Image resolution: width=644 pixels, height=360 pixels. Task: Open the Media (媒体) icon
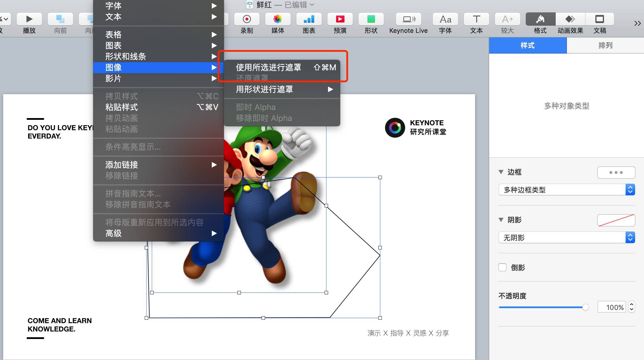pyautogui.click(x=278, y=19)
